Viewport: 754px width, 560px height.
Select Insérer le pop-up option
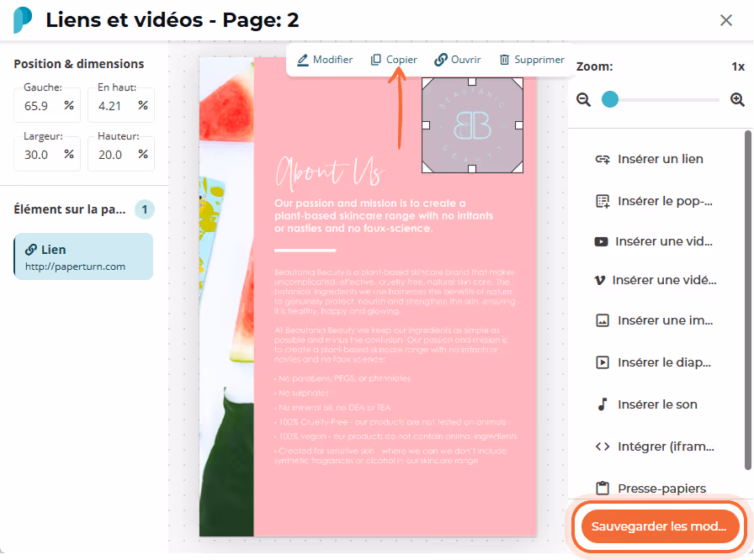click(656, 201)
